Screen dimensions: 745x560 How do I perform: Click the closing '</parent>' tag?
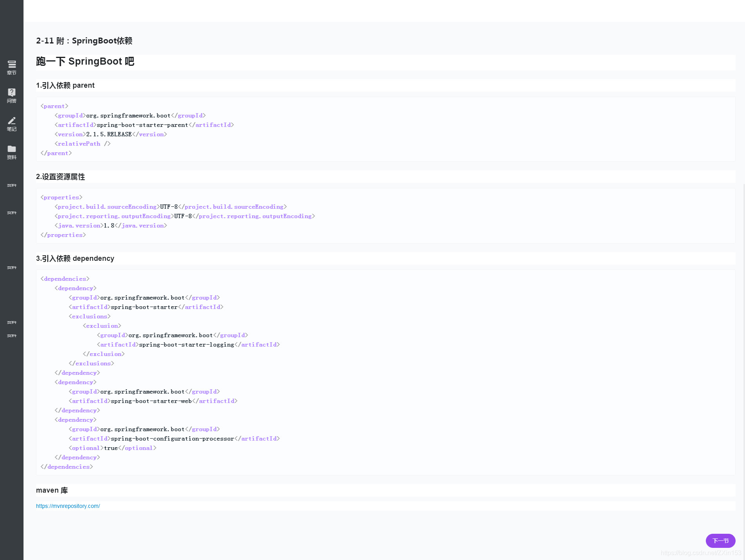[x=56, y=153]
